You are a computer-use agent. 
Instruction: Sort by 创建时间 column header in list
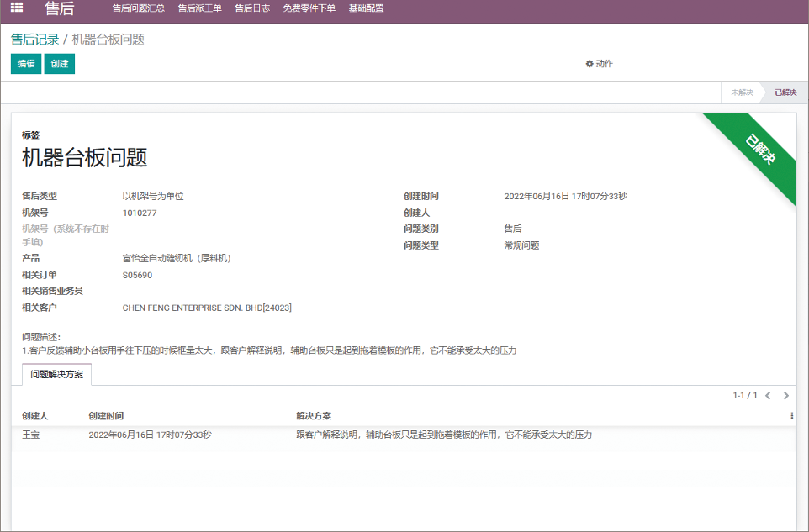(x=106, y=416)
